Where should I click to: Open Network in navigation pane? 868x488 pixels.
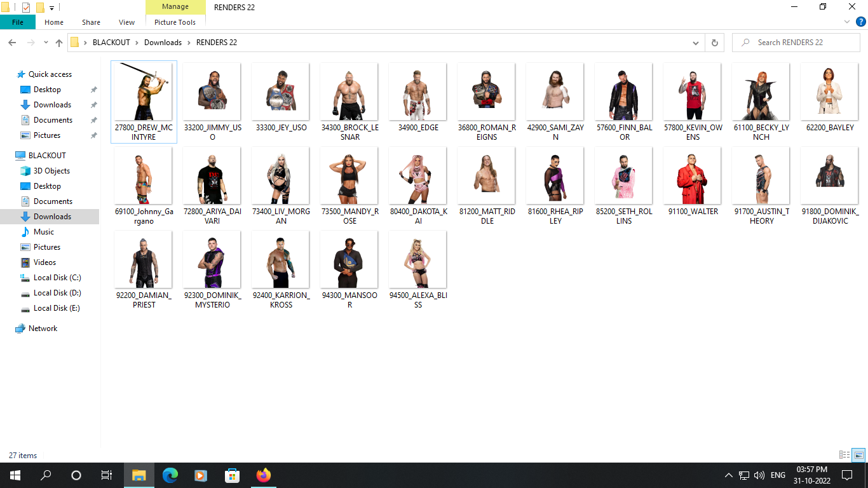(x=43, y=329)
